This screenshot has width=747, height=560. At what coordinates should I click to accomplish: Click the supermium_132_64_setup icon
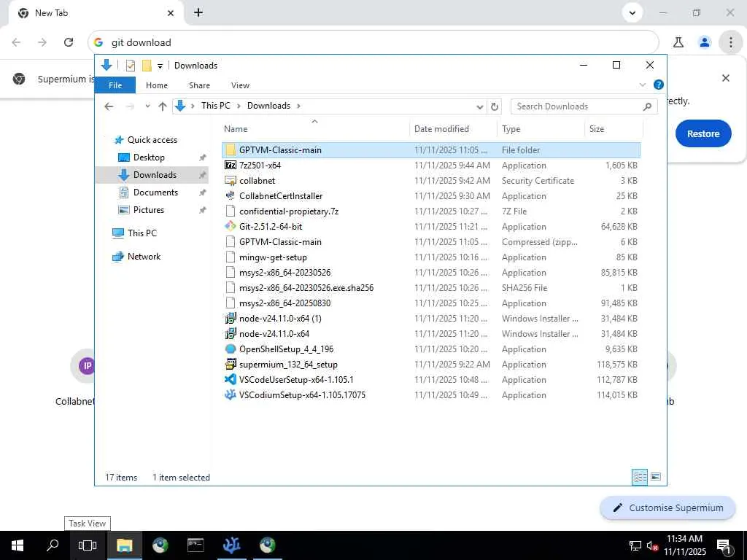tap(230, 365)
